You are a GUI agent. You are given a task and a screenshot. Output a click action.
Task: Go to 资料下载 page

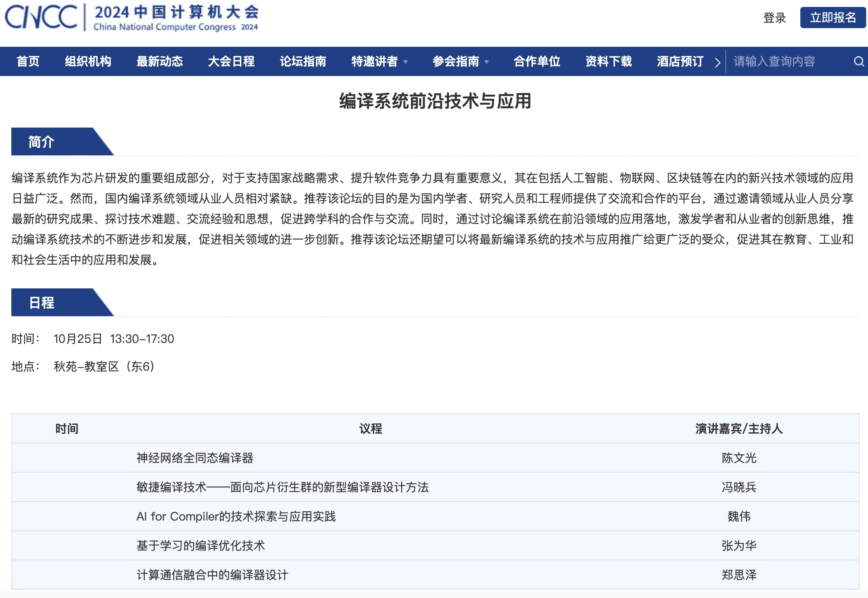click(608, 61)
